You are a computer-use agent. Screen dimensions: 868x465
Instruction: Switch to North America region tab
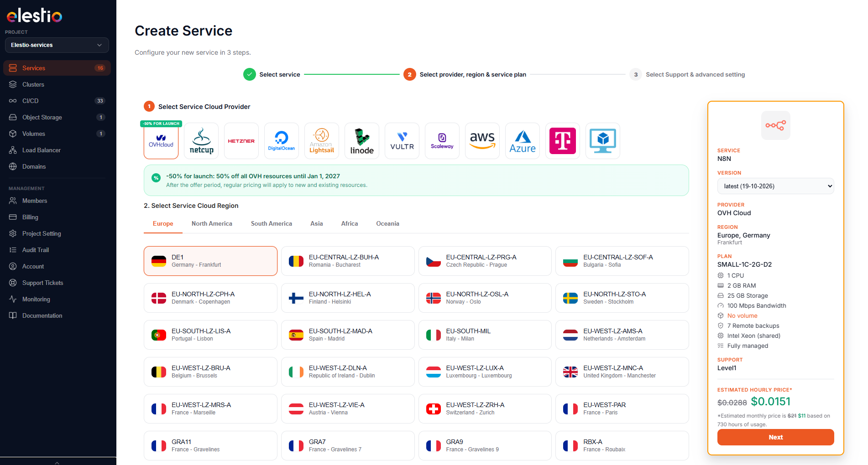click(x=212, y=224)
